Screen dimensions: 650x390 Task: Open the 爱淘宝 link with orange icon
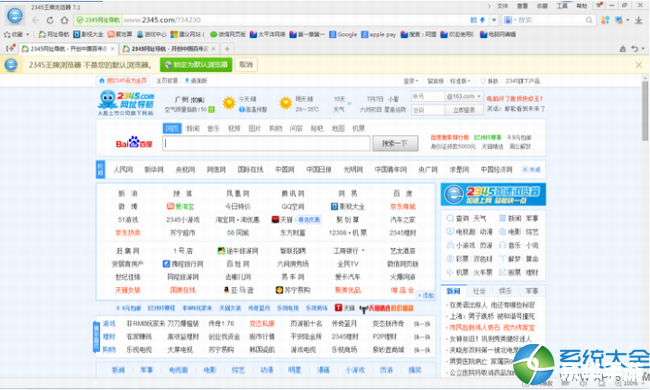pos(180,206)
